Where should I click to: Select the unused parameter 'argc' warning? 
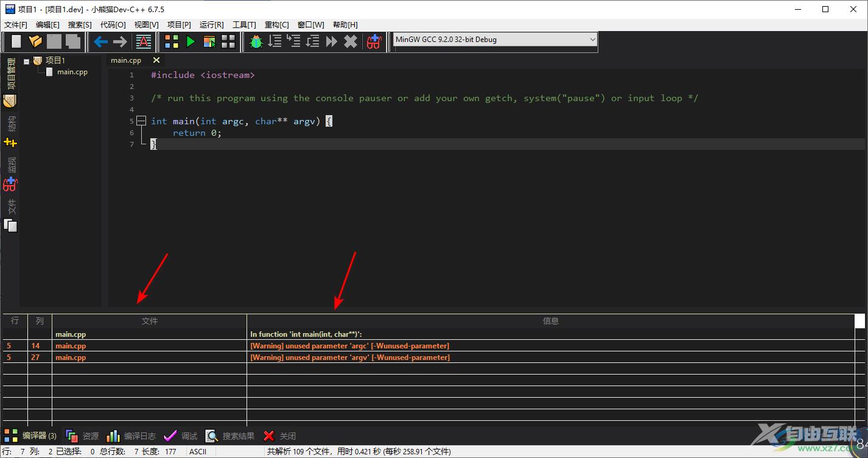tap(350, 346)
